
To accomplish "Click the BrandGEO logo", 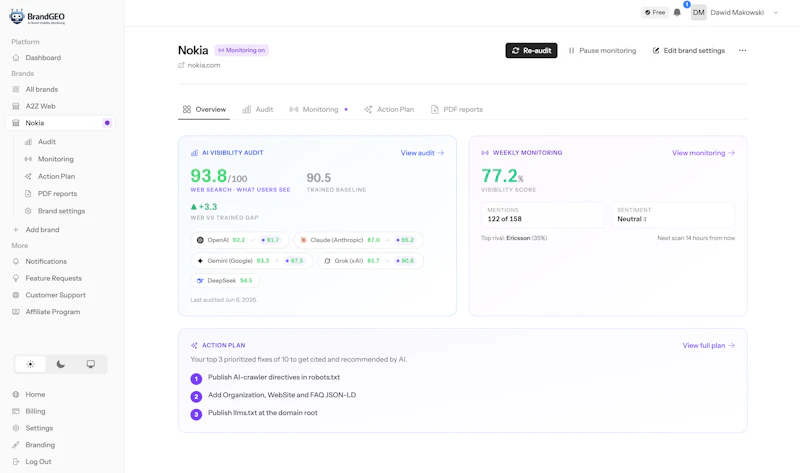I will click(x=37, y=17).
